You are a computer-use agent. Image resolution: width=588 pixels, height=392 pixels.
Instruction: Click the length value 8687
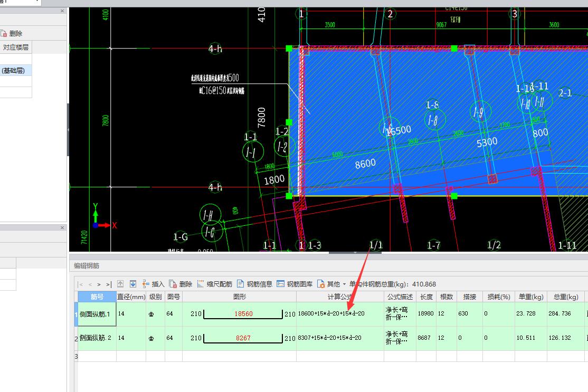pyautogui.click(x=424, y=338)
